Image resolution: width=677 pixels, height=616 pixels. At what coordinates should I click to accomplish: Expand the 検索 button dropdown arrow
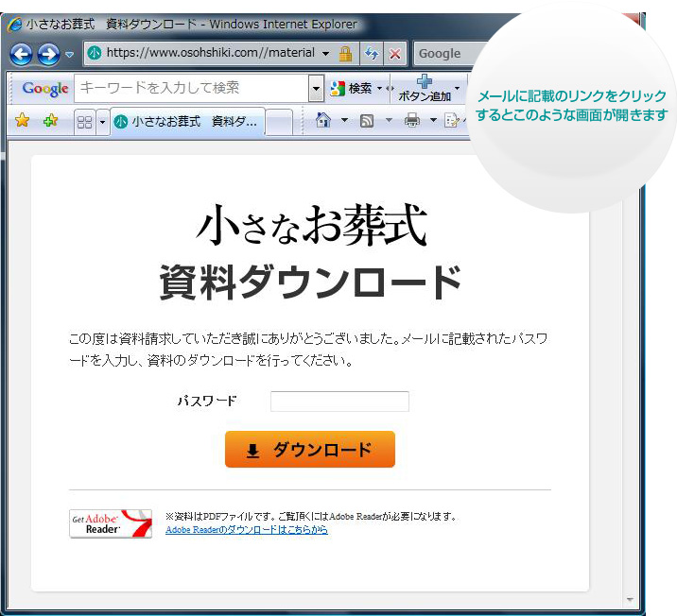pyautogui.click(x=379, y=88)
